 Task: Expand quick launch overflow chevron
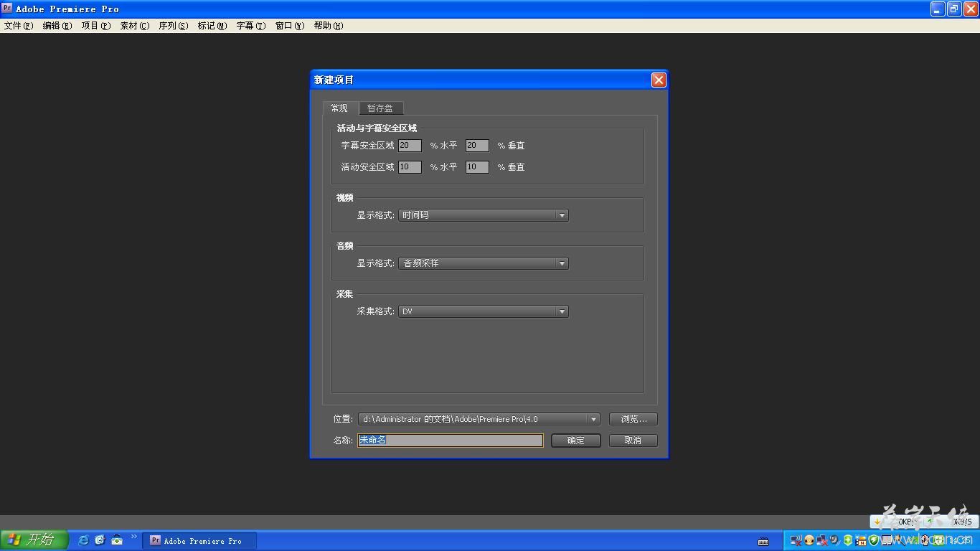(133, 537)
